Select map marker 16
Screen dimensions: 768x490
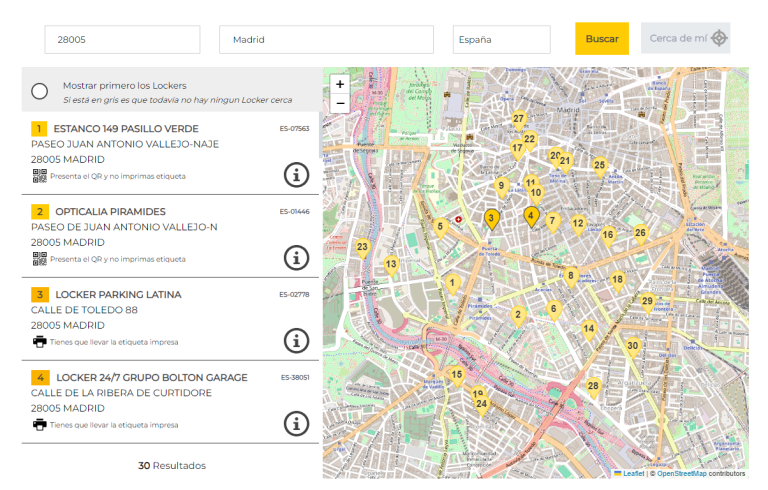tap(608, 237)
